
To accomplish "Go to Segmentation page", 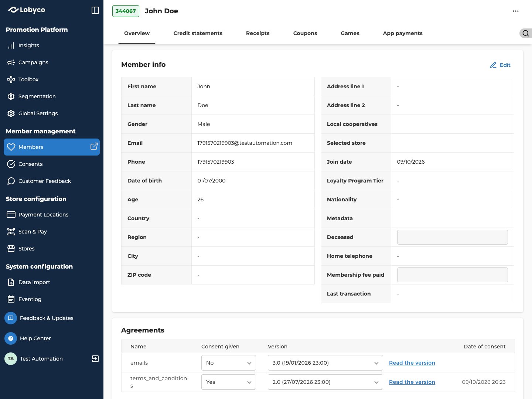I will click(52, 96).
